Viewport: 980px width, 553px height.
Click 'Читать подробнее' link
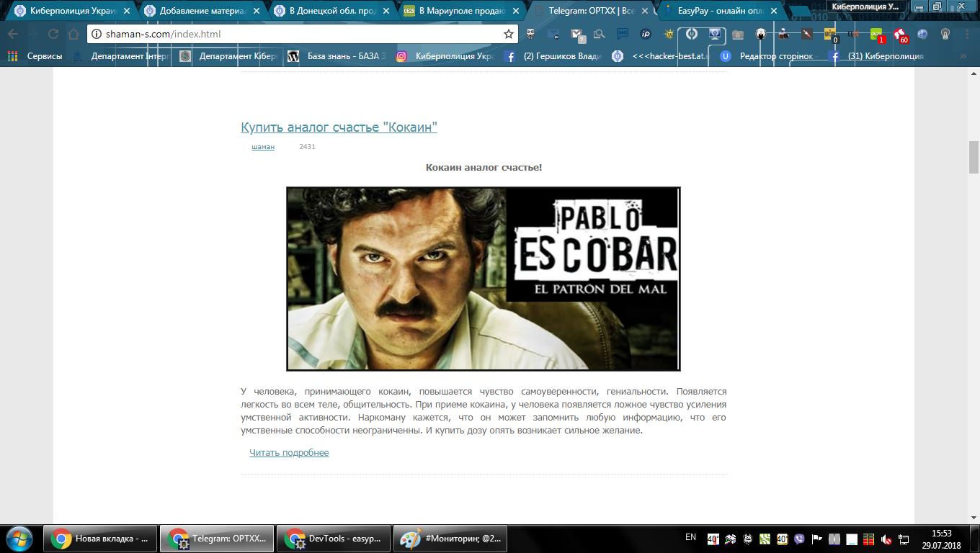click(289, 453)
